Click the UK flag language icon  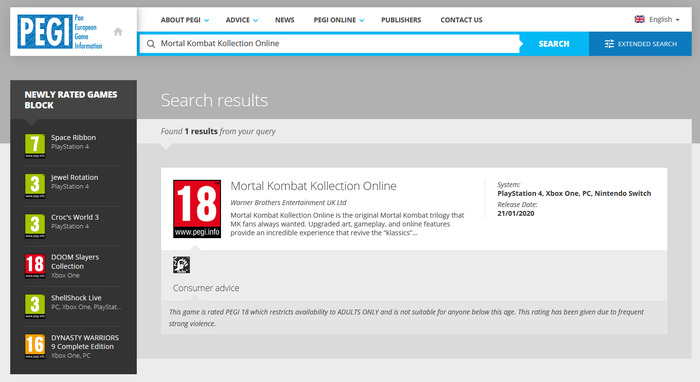coord(639,19)
